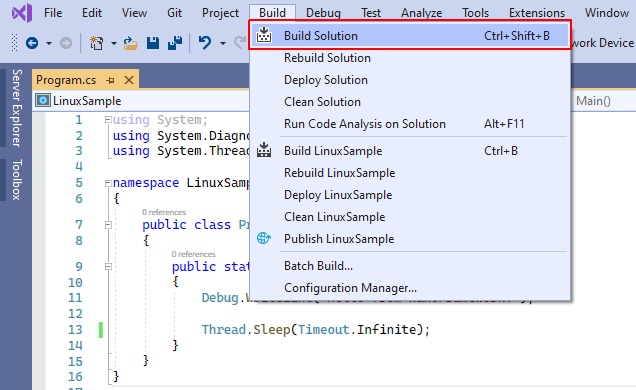Open the Undo history dropdown arrow

coord(223,43)
